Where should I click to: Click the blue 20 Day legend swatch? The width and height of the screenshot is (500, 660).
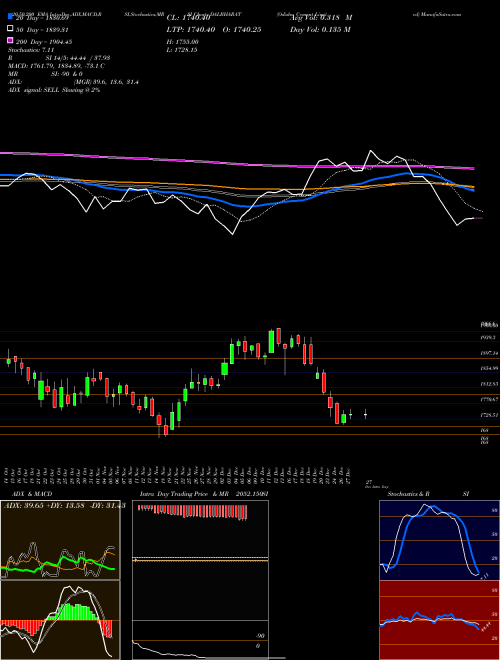click(x=11, y=17)
